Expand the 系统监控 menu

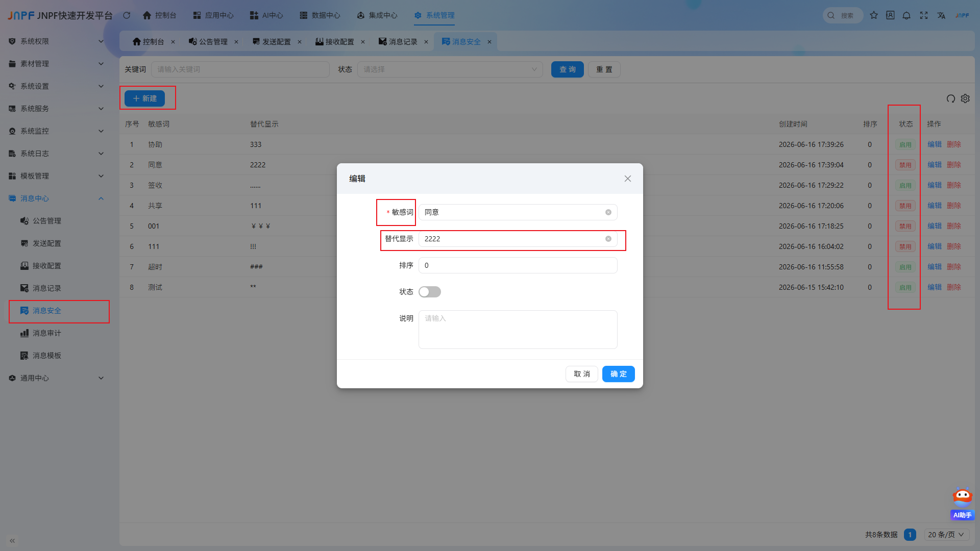(56, 131)
